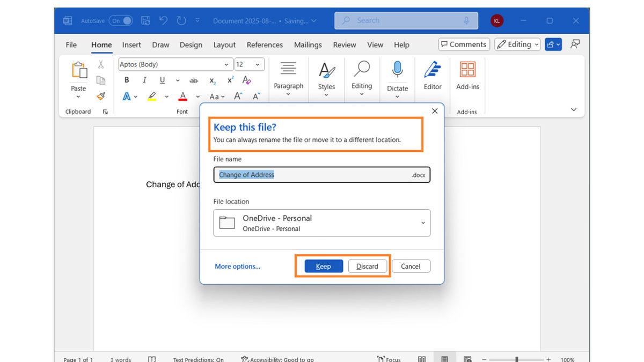This screenshot has width=644, height=362.
Task: Open More options in the save dialog
Action: pos(237,266)
